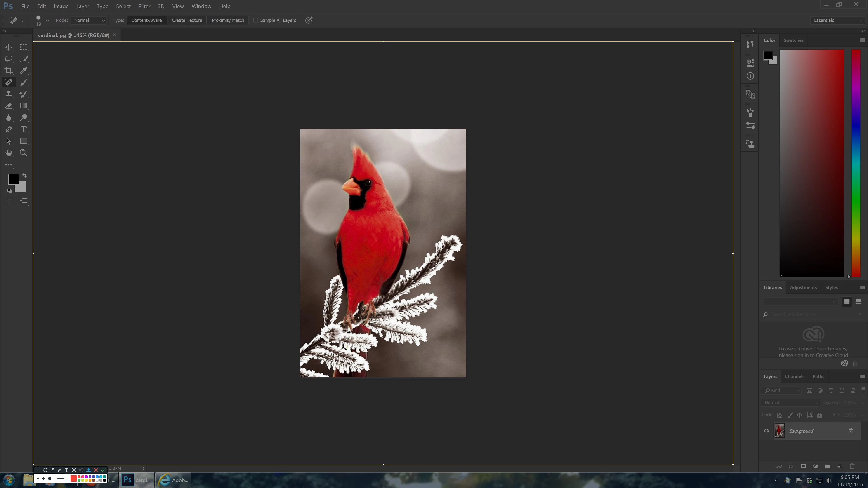Hide the Background layer visibility eye
The image size is (868, 488).
(766, 431)
